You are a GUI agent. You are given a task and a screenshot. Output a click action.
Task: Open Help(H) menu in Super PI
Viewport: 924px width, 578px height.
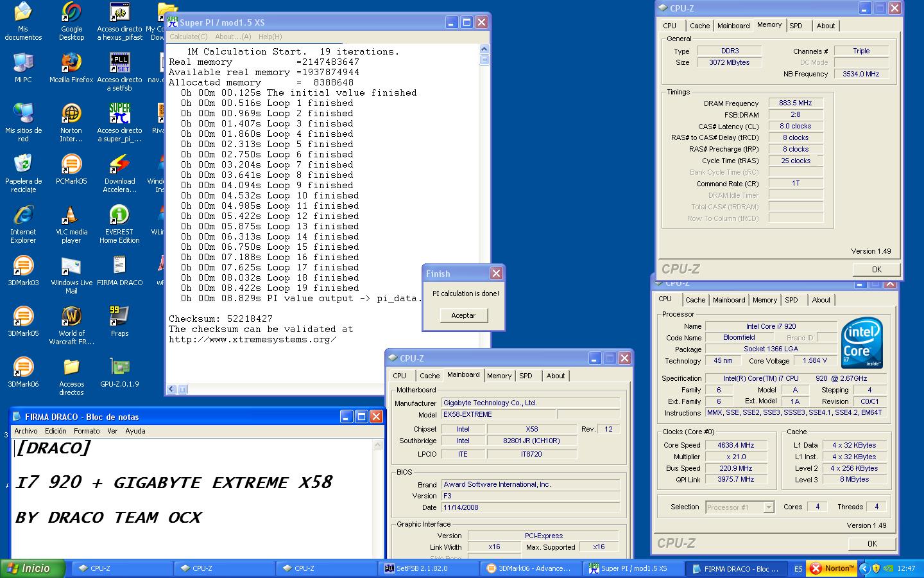coord(270,37)
